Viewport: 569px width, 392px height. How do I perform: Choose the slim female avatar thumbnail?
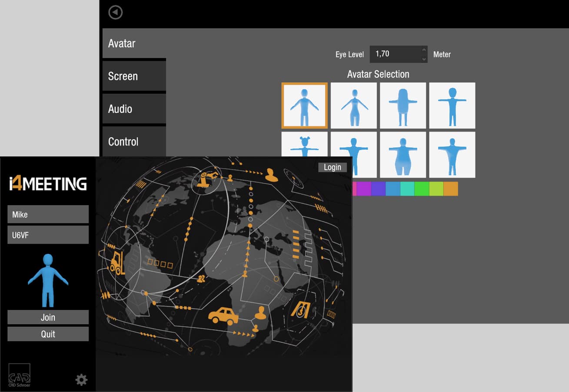coord(354,106)
